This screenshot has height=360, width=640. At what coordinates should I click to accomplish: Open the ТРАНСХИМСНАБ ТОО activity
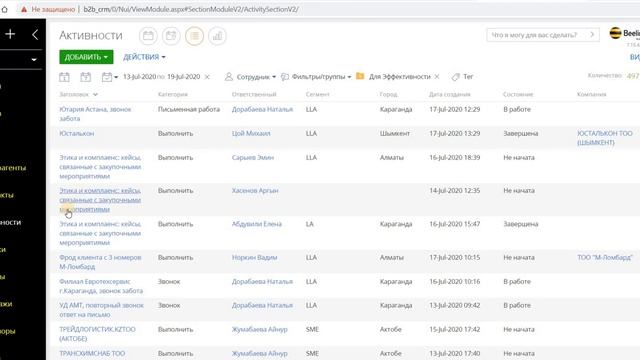pyautogui.click(x=92, y=353)
